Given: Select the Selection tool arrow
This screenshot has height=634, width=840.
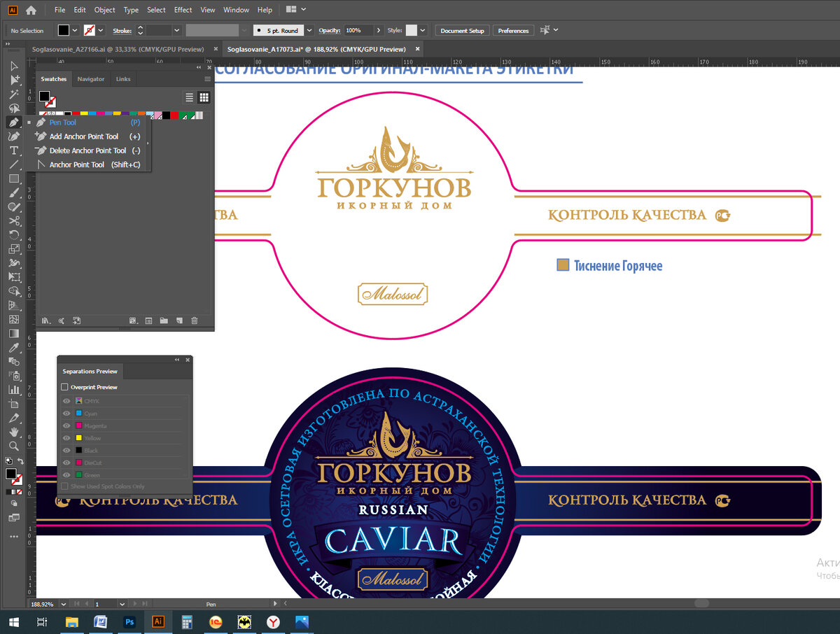Looking at the screenshot, I should (x=13, y=66).
